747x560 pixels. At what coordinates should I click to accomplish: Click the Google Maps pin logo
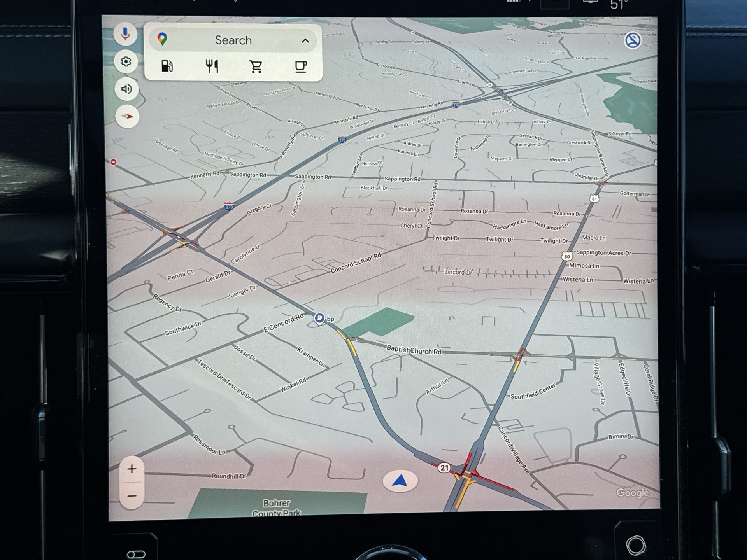click(x=162, y=39)
